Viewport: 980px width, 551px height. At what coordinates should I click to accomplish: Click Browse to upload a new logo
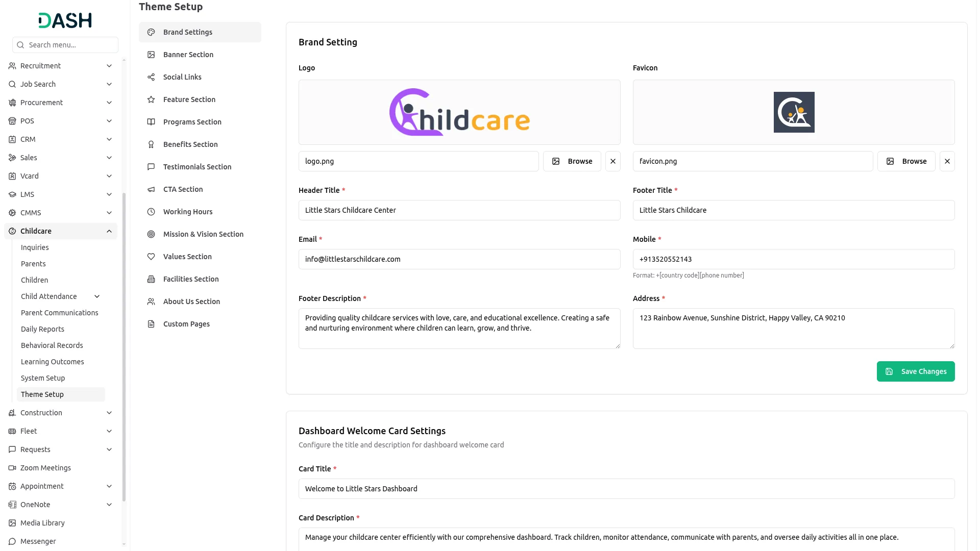pos(572,161)
